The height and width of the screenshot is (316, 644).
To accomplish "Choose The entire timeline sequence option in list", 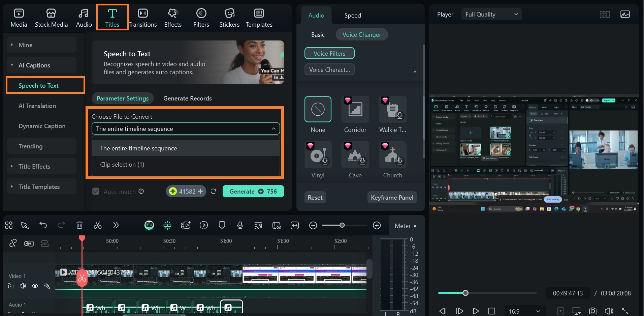I will click(186, 148).
